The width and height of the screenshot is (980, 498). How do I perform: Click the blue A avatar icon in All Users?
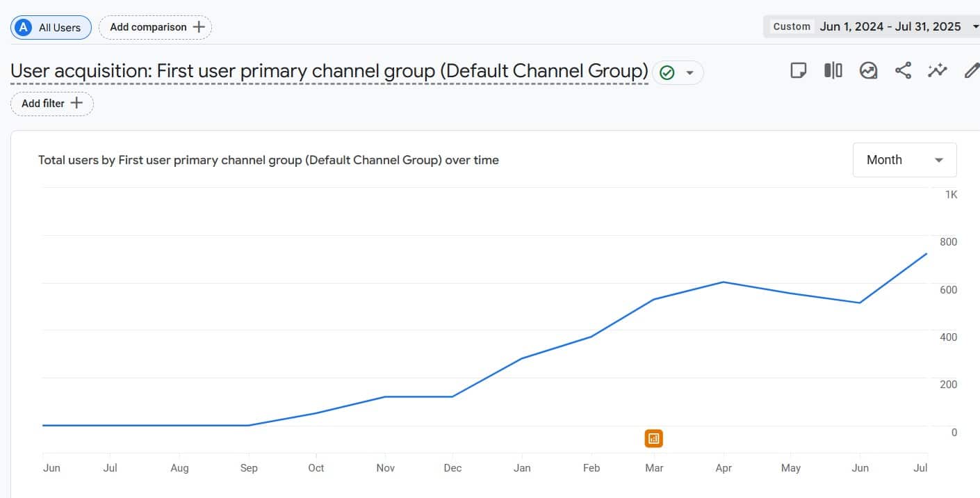point(24,28)
